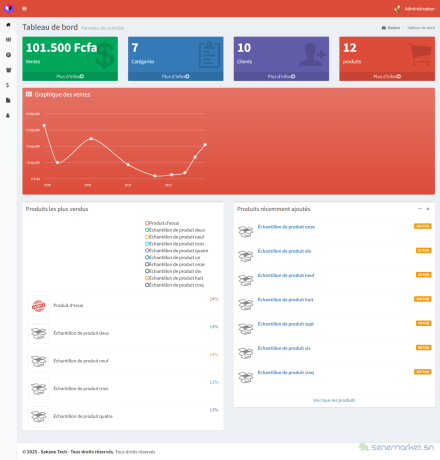This screenshot has height=460, width=440.
Task: Open the grid-bars icon in the sidebar
Action: [x=8, y=40]
